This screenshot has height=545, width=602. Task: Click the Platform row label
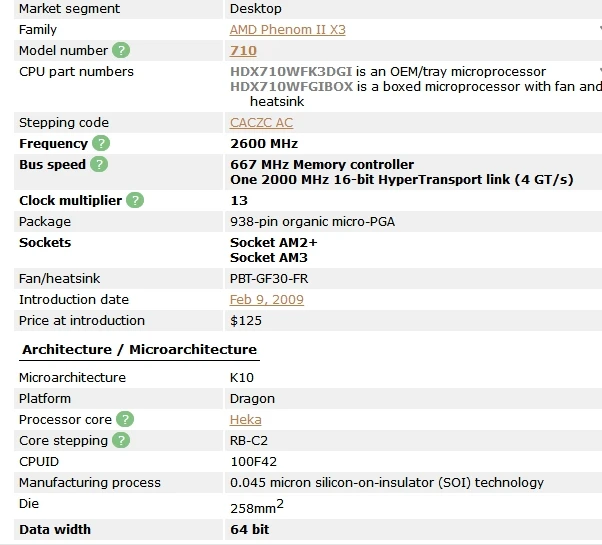[x=45, y=399]
